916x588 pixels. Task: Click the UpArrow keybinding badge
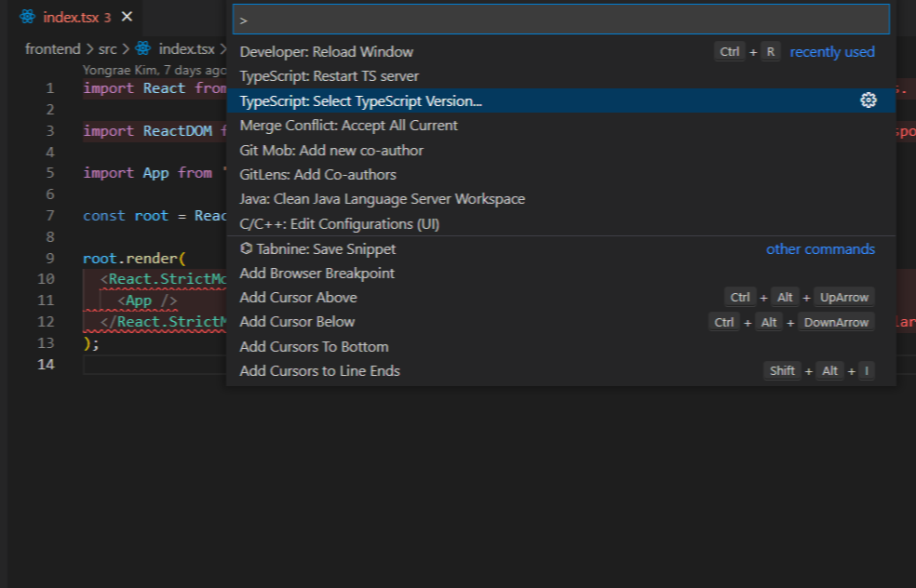pyautogui.click(x=843, y=297)
